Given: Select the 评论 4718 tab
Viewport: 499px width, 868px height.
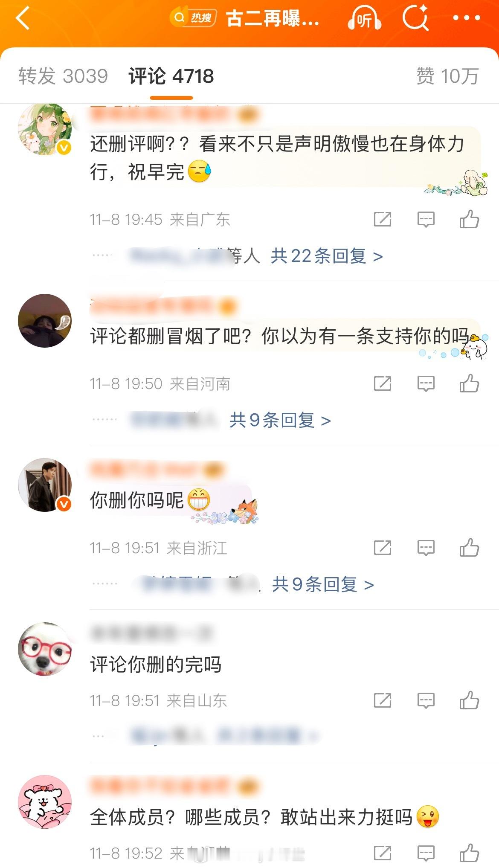Looking at the screenshot, I should click(x=171, y=76).
